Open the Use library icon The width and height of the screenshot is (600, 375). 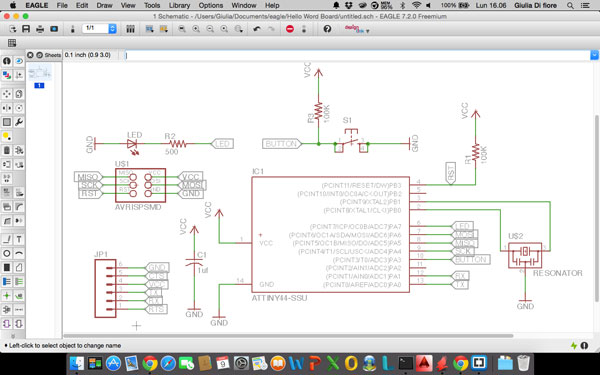point(130,29)
